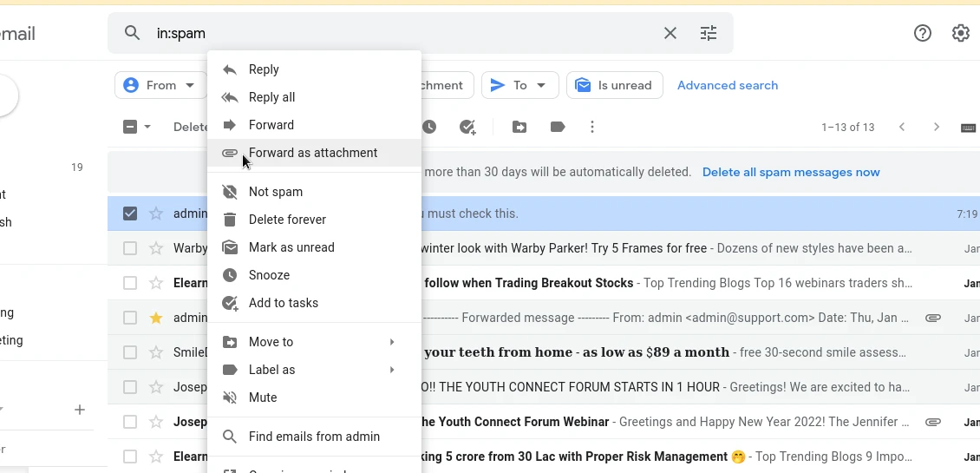Toggle the select-all toolbar checkbox
The image size is (980, 473).
[130, 127]
